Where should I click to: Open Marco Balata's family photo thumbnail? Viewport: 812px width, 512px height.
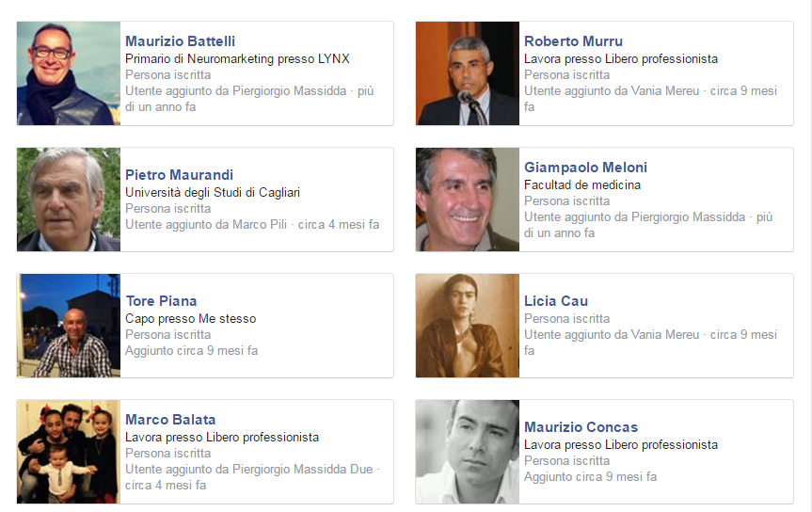coord(69,452)
